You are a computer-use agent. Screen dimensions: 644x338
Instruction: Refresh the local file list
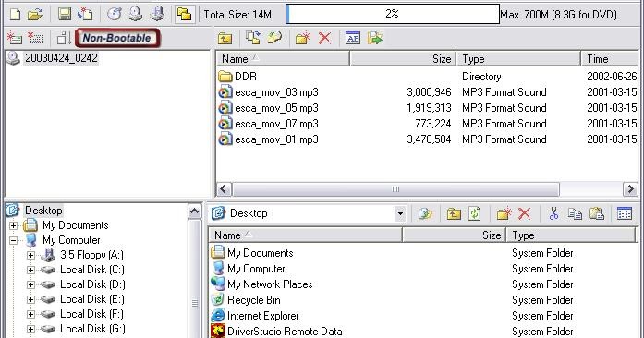point(475,213)
